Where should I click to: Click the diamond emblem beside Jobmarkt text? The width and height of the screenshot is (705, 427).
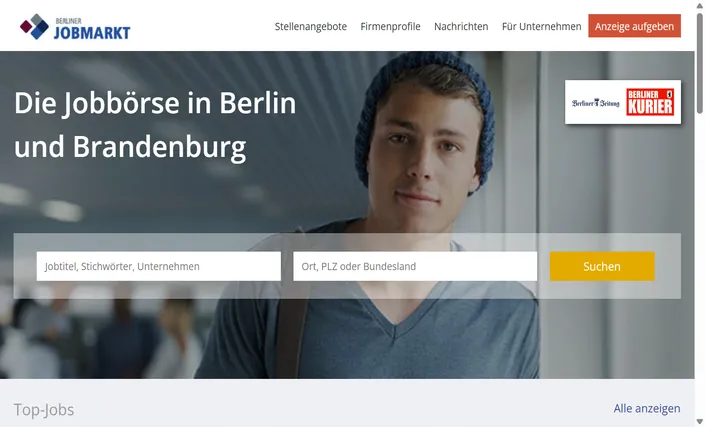pyautogui.click(x=35, y=27)
